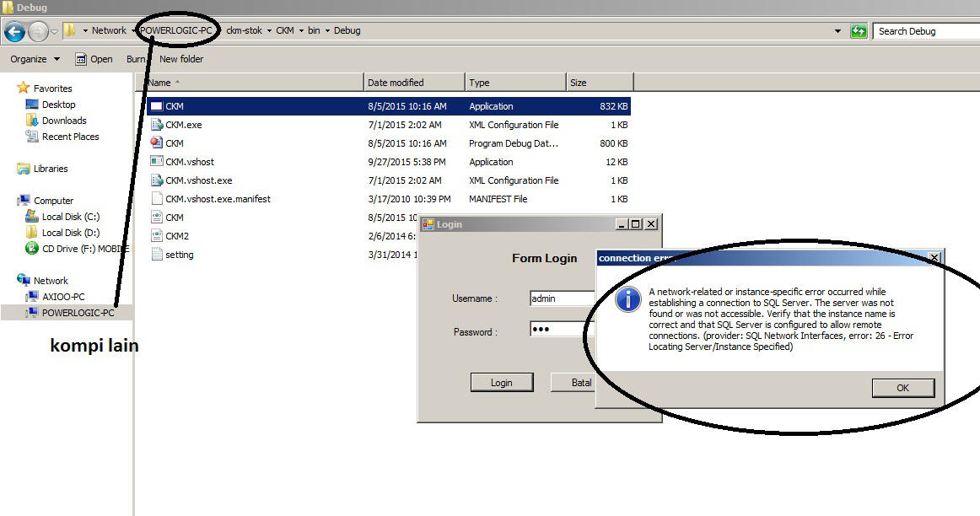Open Local Disk (C:) in sidebar

click(x=71, y=217)
